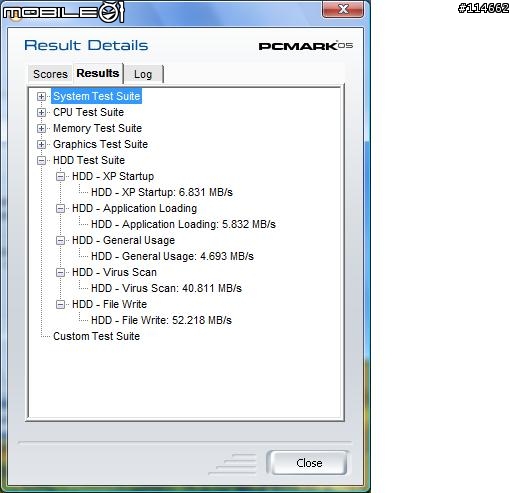The image size is (512, 493).
Task: Select the System Test Suite row
Action: [97, 96]
